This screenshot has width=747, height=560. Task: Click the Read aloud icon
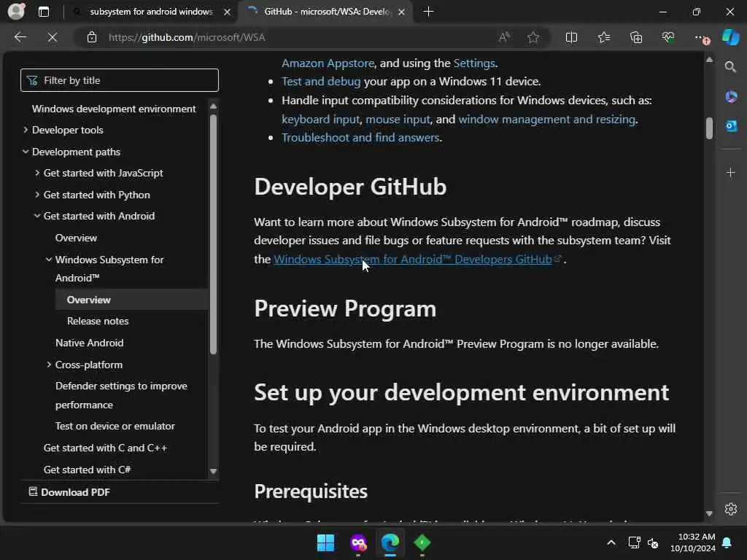(504, 37)
